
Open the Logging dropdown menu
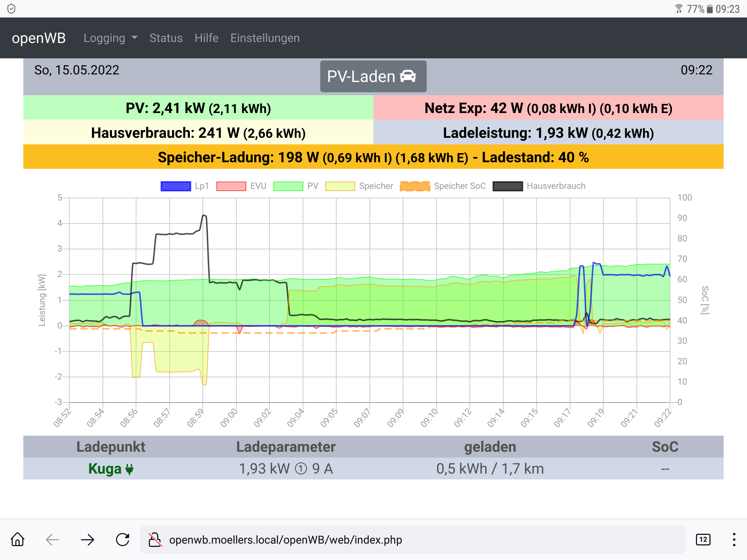(x=110, y=38)
